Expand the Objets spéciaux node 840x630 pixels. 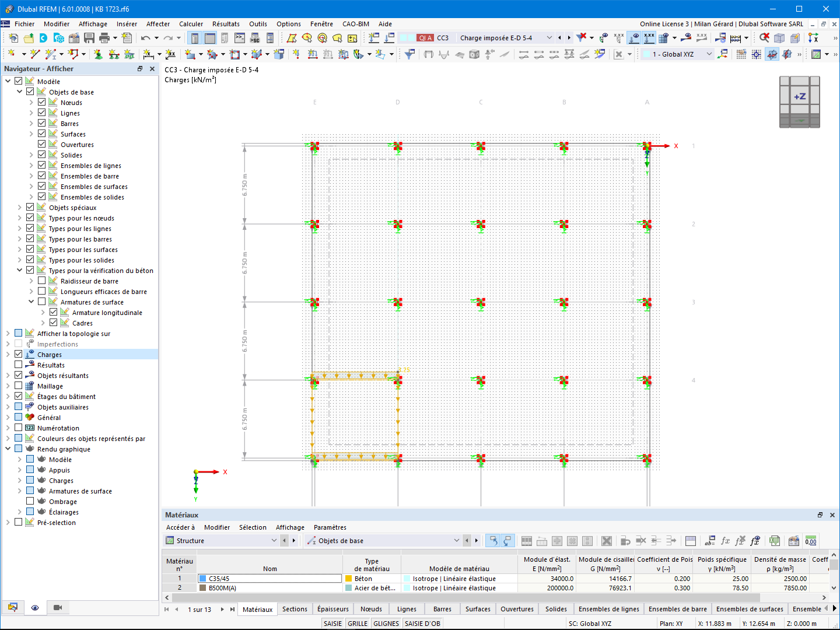click(20, 207)
